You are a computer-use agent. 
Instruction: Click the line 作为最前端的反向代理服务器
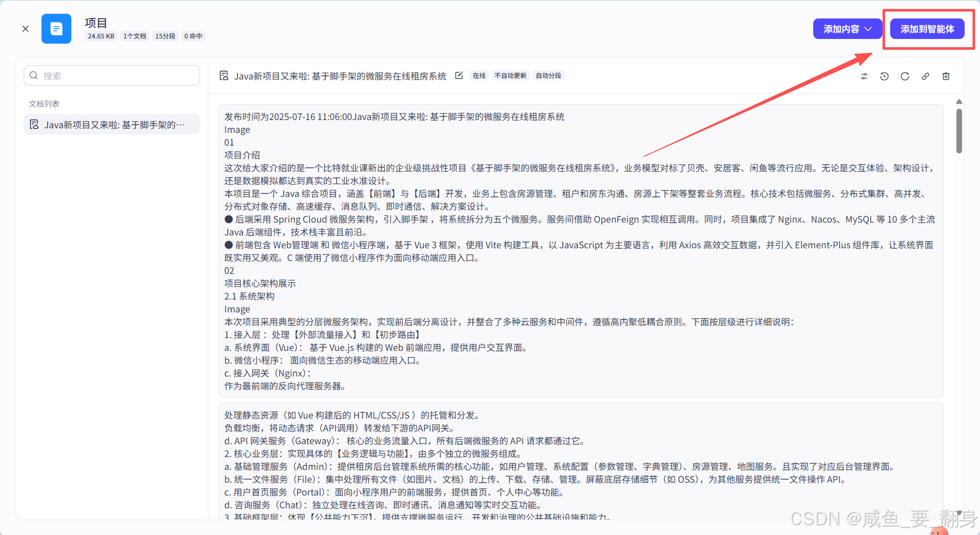286,386
